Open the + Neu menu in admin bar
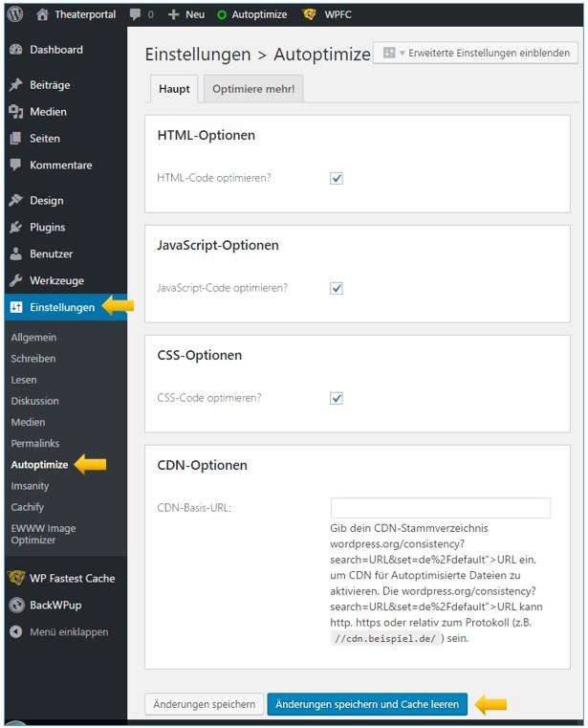Viewport: 588px width, 728px height. click(186, 14)
